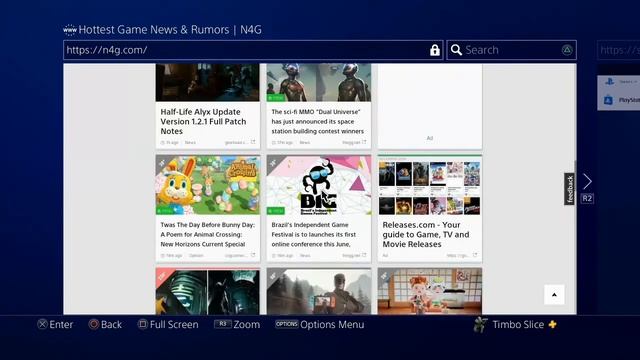Click the scroll-to-top arrow button
The width and height of the screenshot is (640, 360).
554,295
